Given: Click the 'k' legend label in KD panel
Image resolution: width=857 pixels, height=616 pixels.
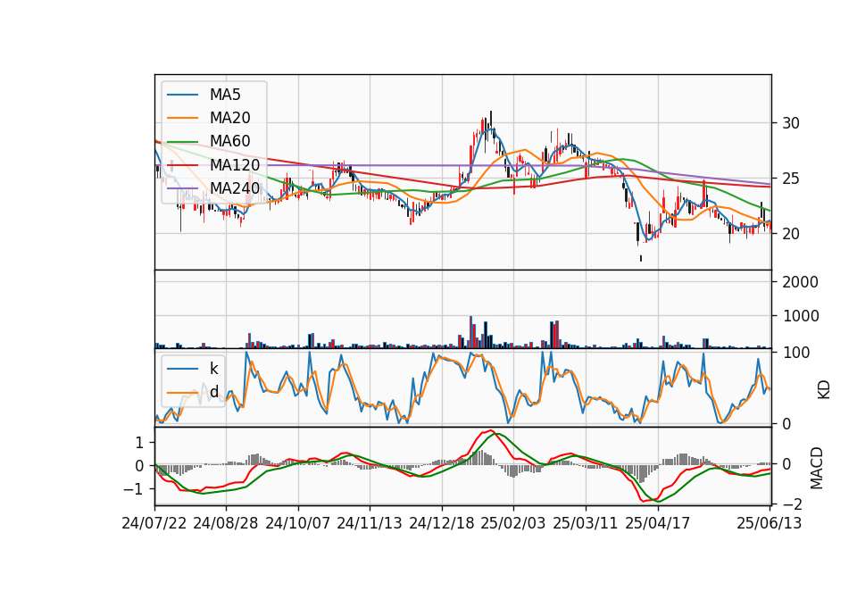Looking at the screenshot, I should click(213, 369).
